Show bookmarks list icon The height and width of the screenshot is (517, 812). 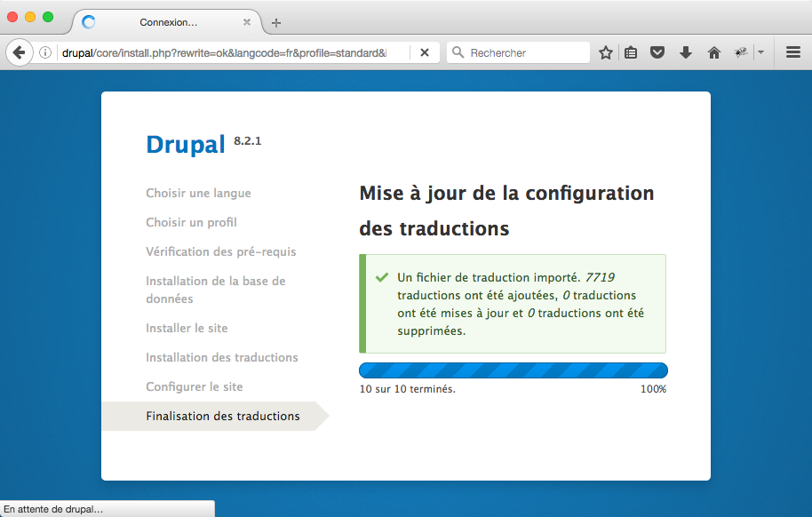630,52
